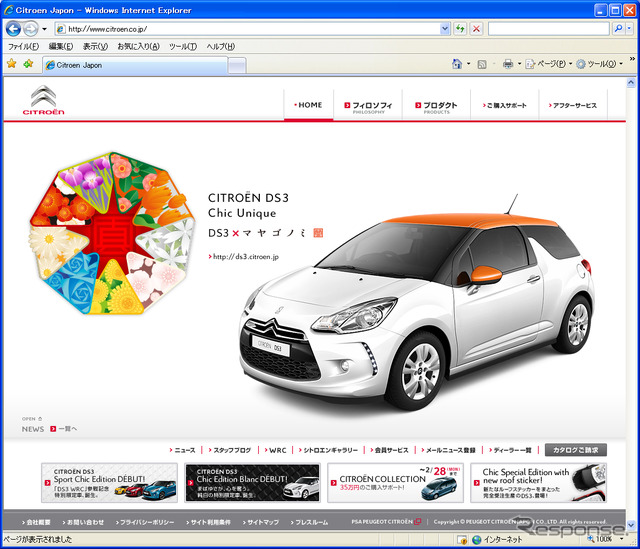This screenshot has width=640, height=549.
Task: Select the HOME navigation tab
Action: [309, 105]
